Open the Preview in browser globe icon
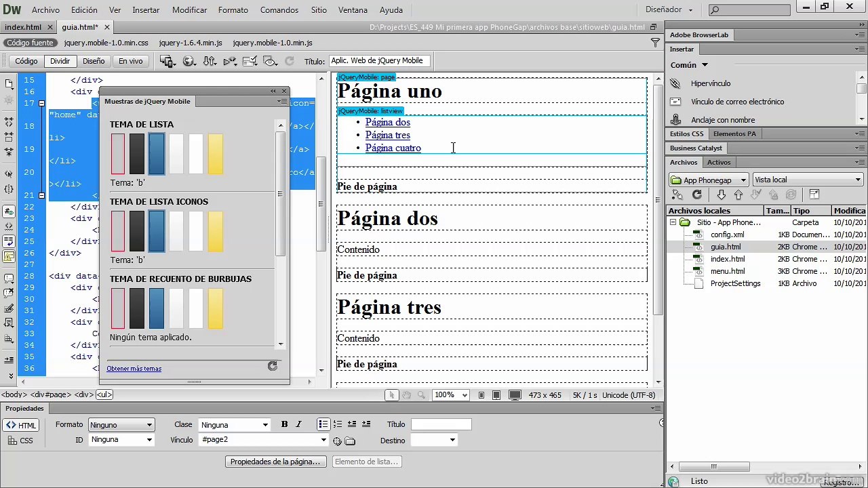 tap(189, 61)
